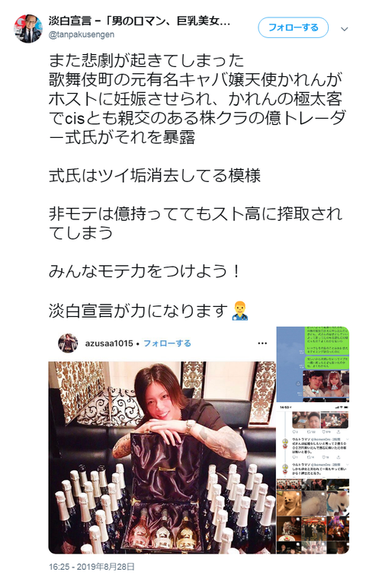The height and width of the screenshot is (588, 366).
Task: Click the 16:25 - 2019年8月28日 timestamp
Action: [91, 567]
